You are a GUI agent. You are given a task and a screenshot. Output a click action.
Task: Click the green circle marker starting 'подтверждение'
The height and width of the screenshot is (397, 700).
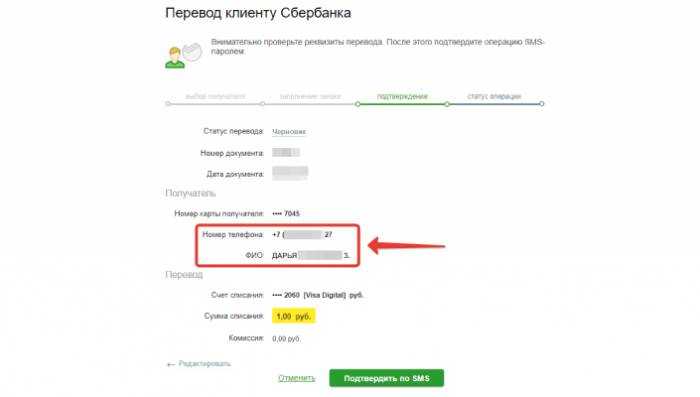pyautogui.click(x=358, y=104)
